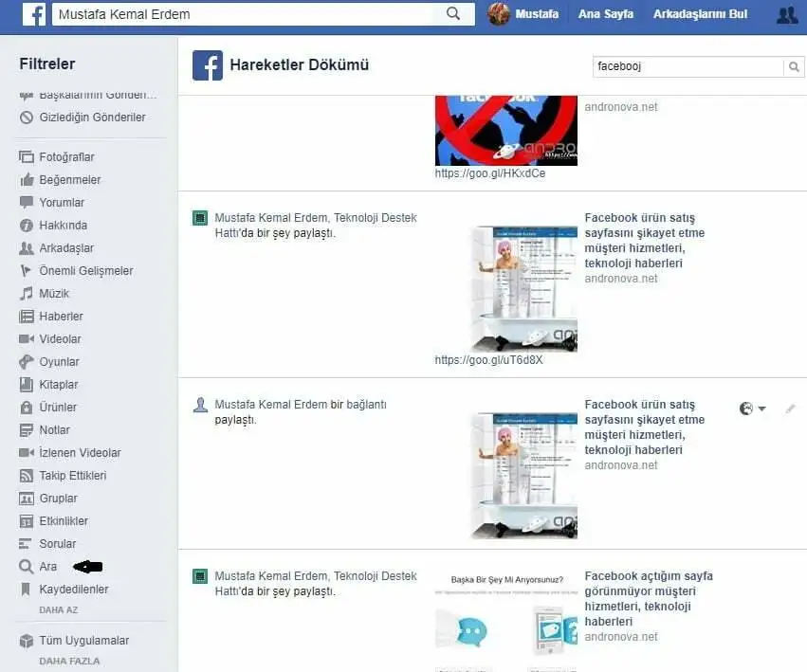Click the Önemli Gelişmeler flag icon

click(x=27, y=271)
